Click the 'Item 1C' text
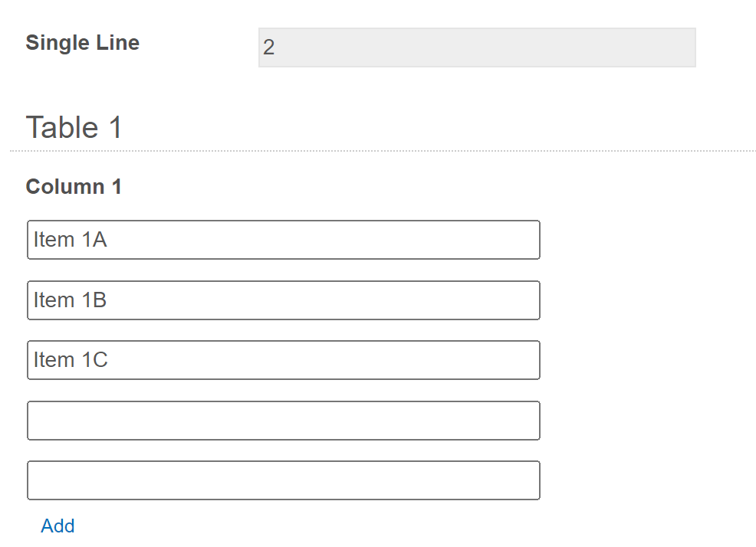Image resolution: width=756 pixels, height=547 pixels. pyautogui.click(x=71, y=360)
